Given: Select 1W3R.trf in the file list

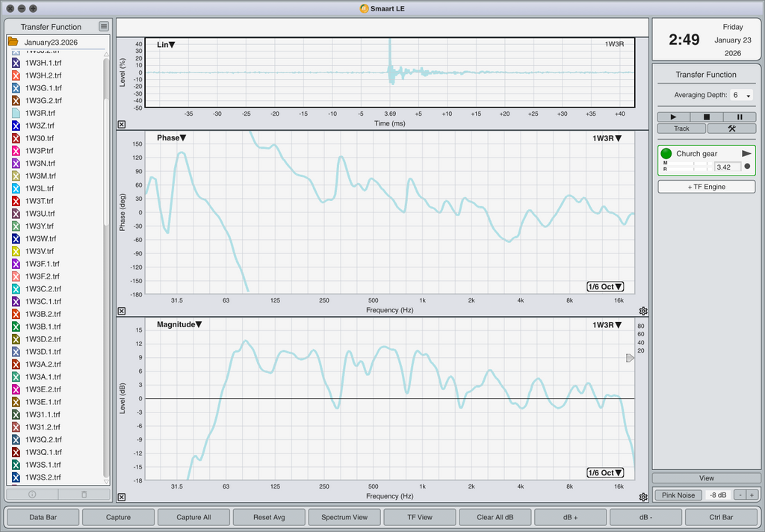Looking at the screenshot, I should tap(40, 113).
